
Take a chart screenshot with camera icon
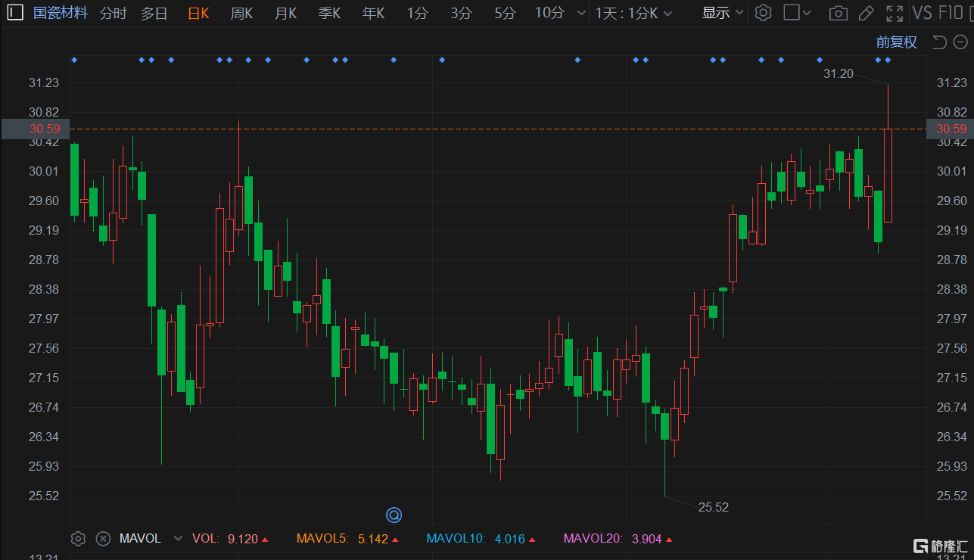click(838, 13)
